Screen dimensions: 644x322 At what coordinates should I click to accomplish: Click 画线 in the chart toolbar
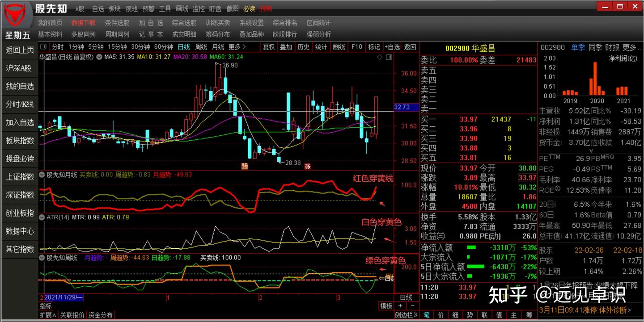point(339,46)
